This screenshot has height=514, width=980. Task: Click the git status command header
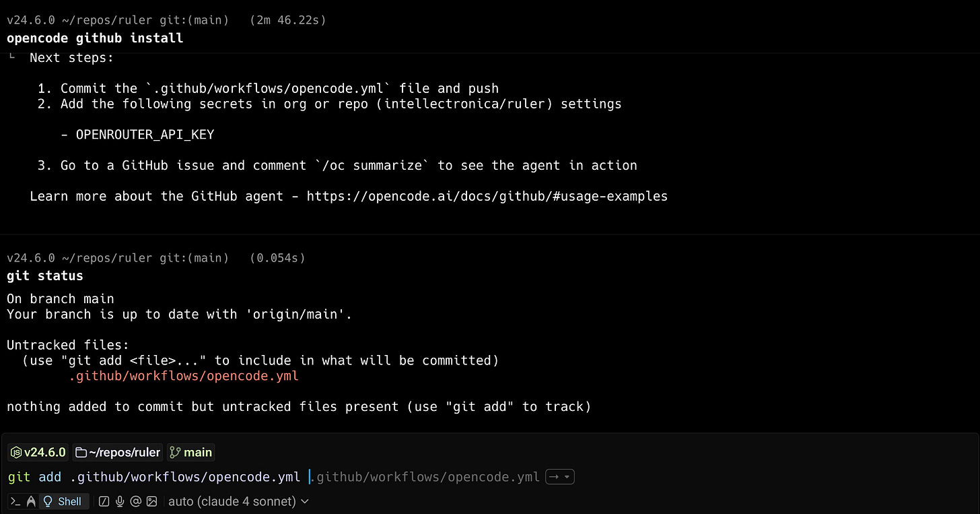tap(44, 275)
